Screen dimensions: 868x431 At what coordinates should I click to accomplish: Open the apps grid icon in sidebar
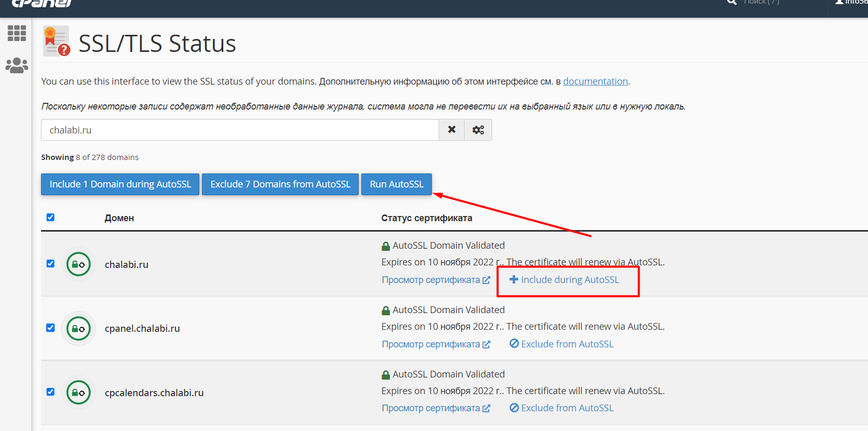[x=17, y=33]
